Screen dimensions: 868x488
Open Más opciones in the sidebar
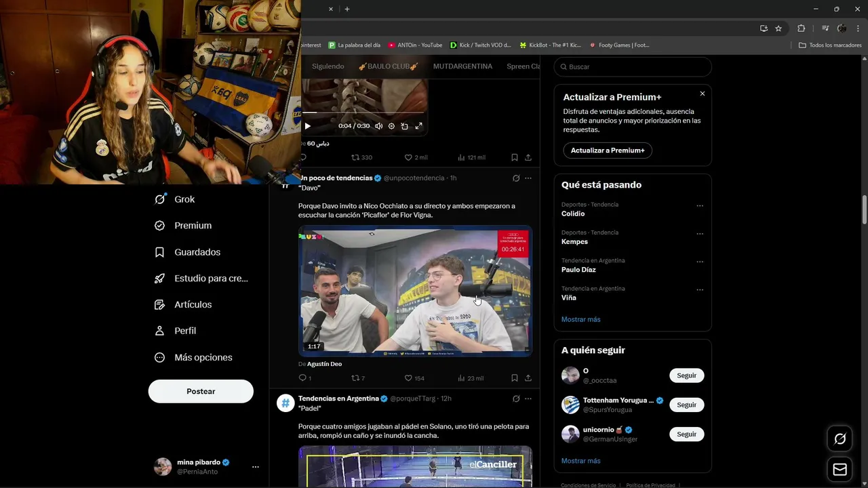coord(193,357)
